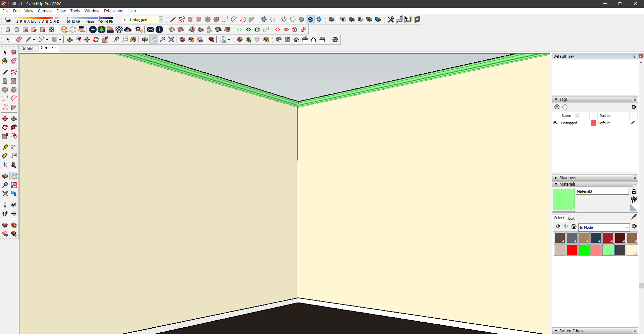Set the Iso standard view
644x334 pixels.
[x=279, y=40]
